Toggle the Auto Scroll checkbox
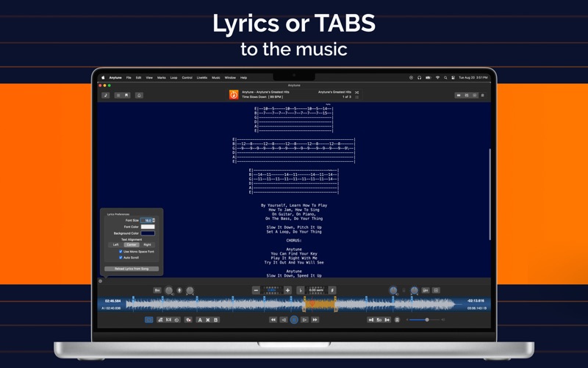 click(121, 258)
